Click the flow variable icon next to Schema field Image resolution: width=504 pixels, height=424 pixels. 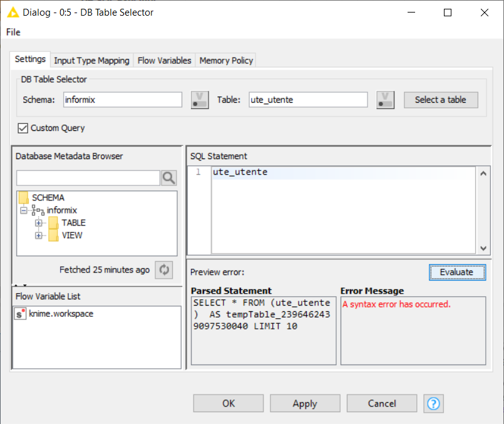[200, 100]
